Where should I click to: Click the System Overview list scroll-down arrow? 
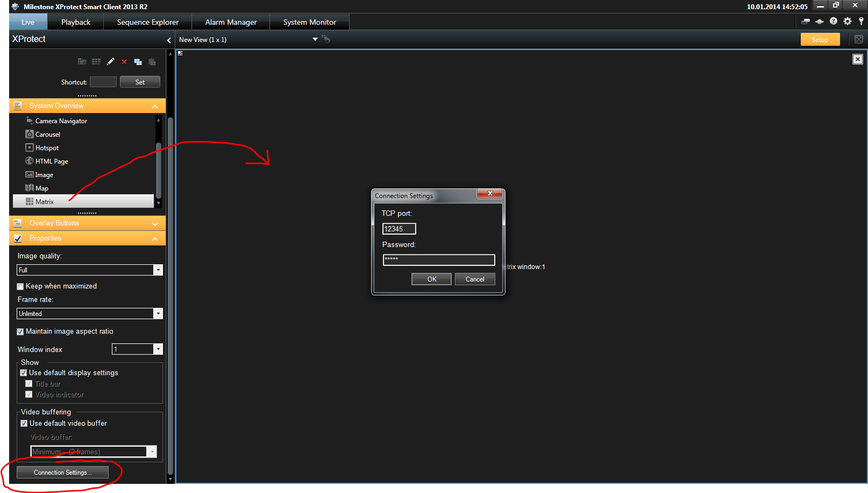click(158, 203)
